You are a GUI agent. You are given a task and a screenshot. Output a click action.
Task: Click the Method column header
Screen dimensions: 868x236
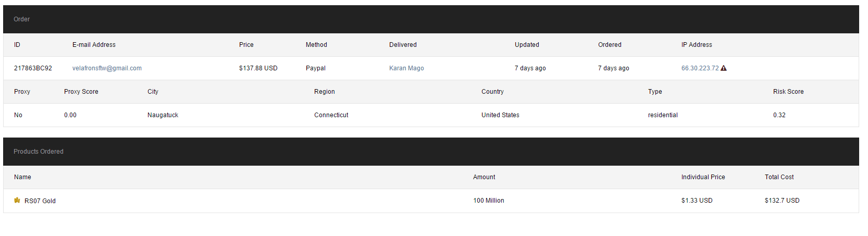(316, 45)
